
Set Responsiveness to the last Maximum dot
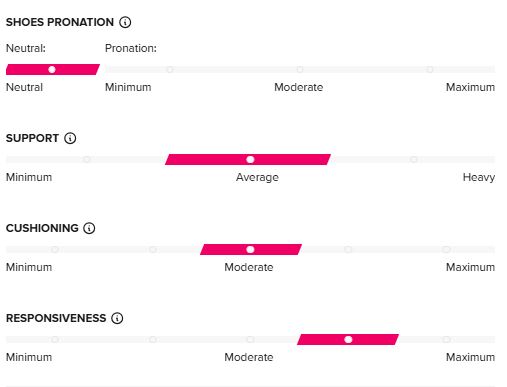pos(446,339)
